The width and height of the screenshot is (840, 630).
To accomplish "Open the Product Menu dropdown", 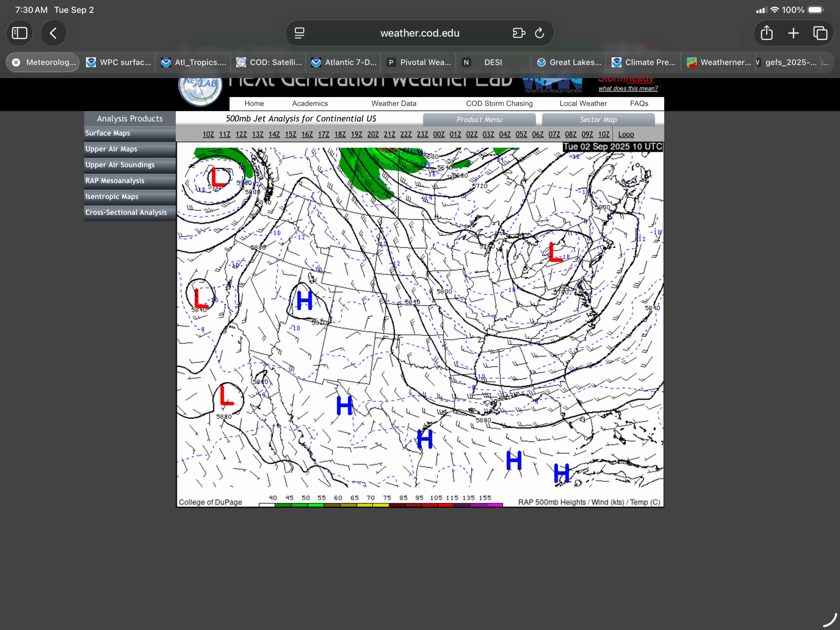I will [x=479, y=120].
